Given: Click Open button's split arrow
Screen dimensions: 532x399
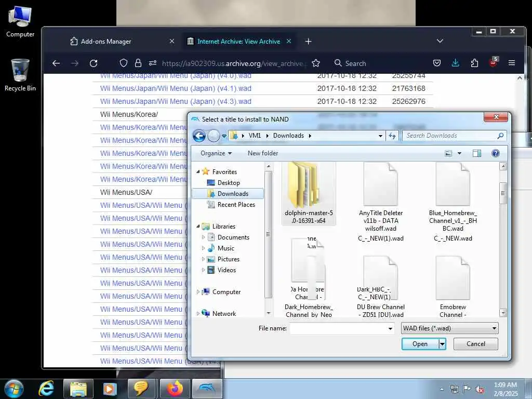Looking at the screenshot, I should click(442, 344).
